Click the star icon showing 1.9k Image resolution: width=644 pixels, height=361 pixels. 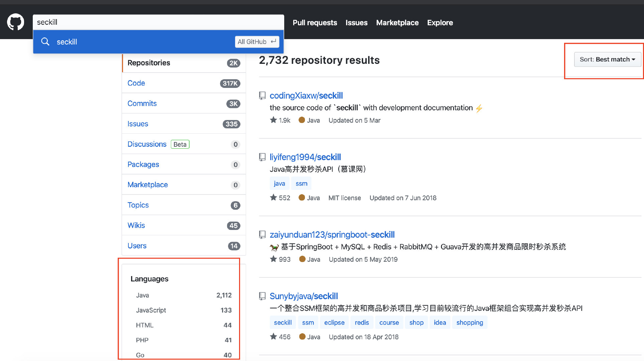[274, 120]
